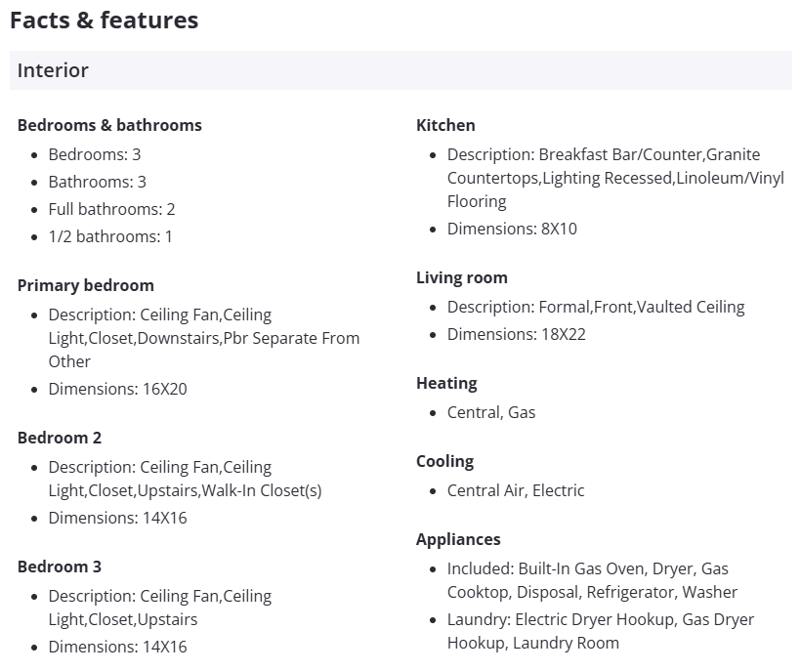
Task: Select the Living room subheading
Action: point(462,277)
